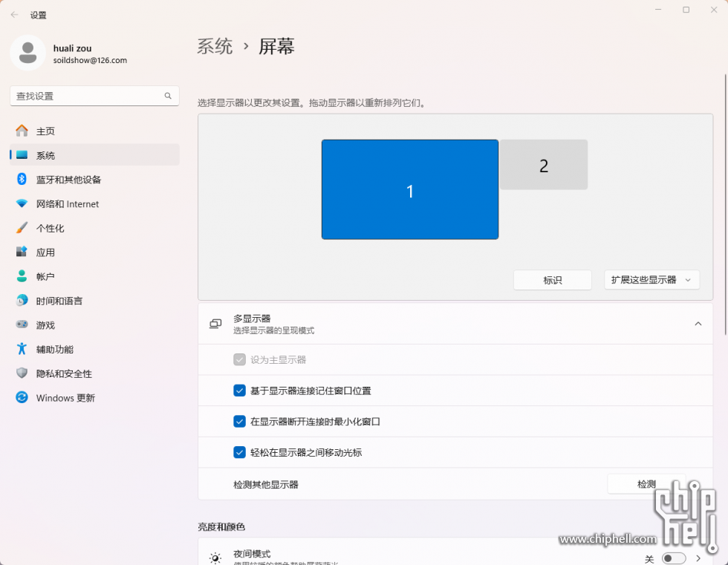
Task: Click the 检测 button
Action: pyautogui.click(x=646, y=484)
